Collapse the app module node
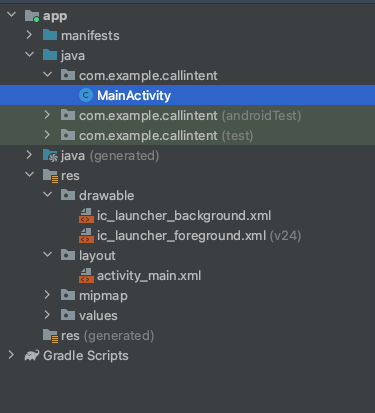375x413 pixels. [12, 15]
